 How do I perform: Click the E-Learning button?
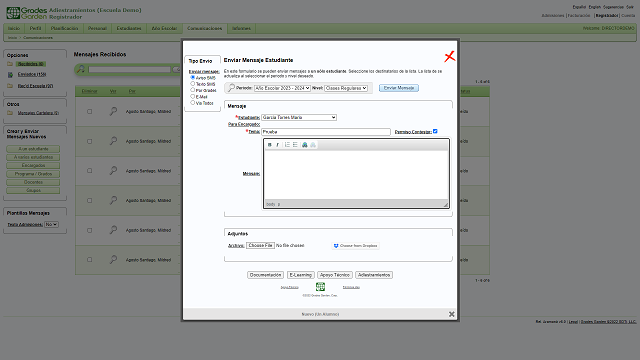301,275
